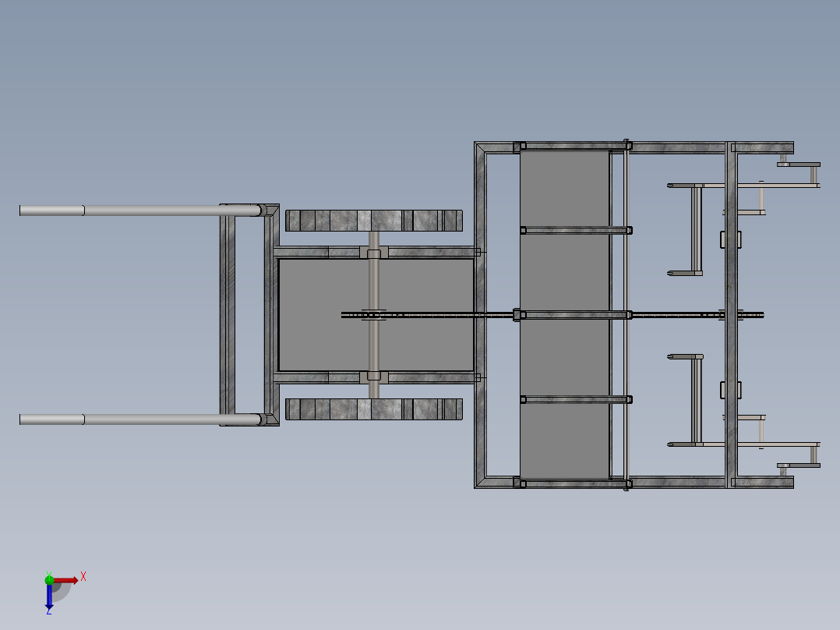The image size is (840, 630).
Task: Select the upper textured wheel
Action: point(374,221)
